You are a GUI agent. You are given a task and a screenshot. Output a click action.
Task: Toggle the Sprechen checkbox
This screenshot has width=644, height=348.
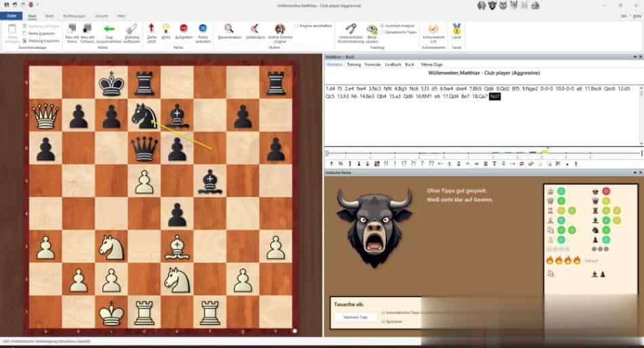point(383,322)
